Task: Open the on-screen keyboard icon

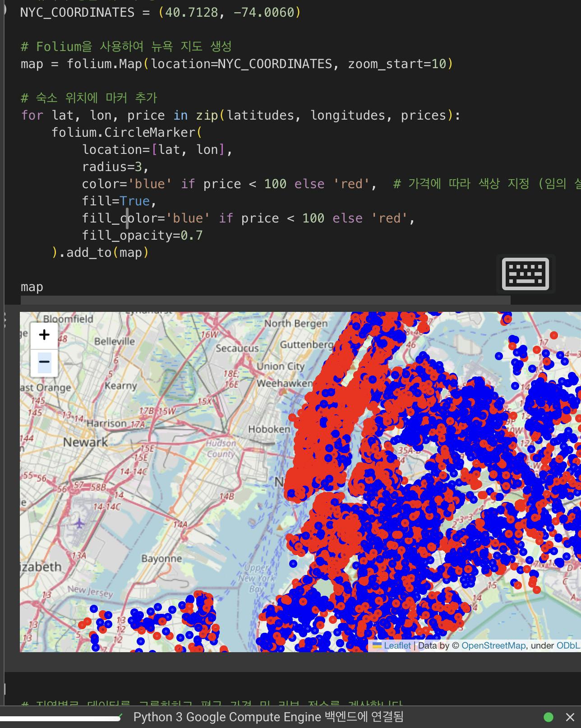Action: click(526, 274)
